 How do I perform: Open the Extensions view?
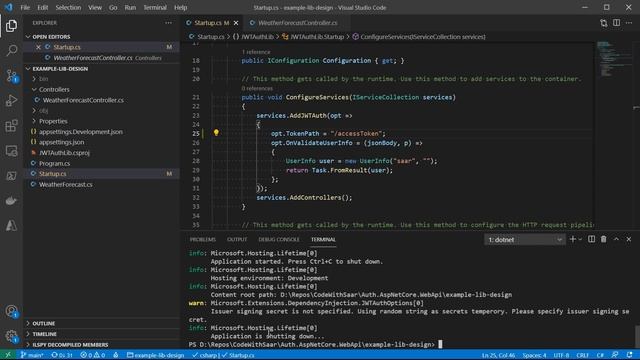tap(11, 126)
